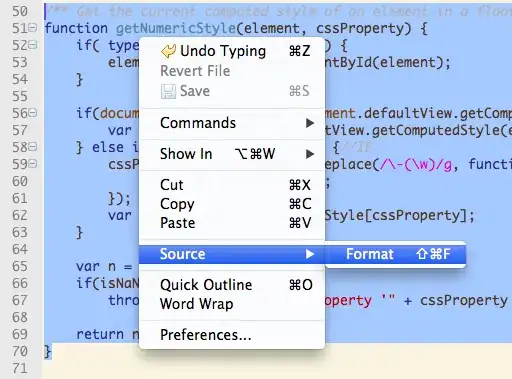The image size is (512, 379).
Task: Collapse the fold marker on line 56
Action: click(x=33, y=113)
